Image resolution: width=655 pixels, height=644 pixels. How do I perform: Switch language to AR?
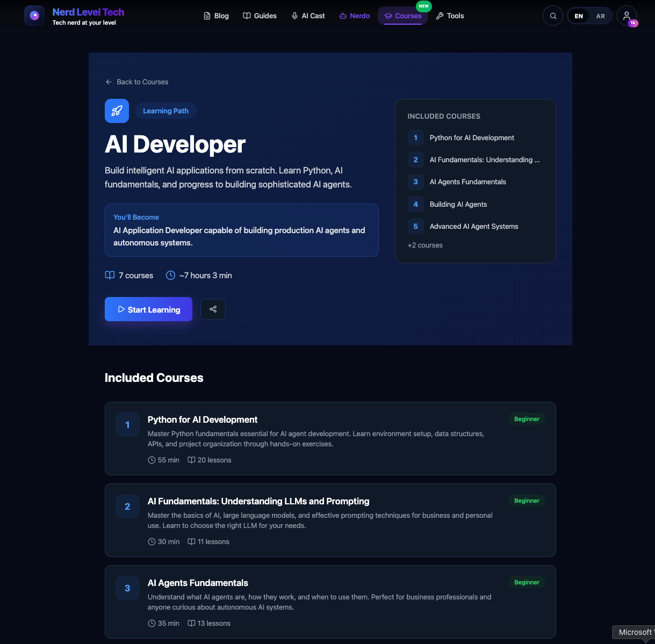click(600, 16)
